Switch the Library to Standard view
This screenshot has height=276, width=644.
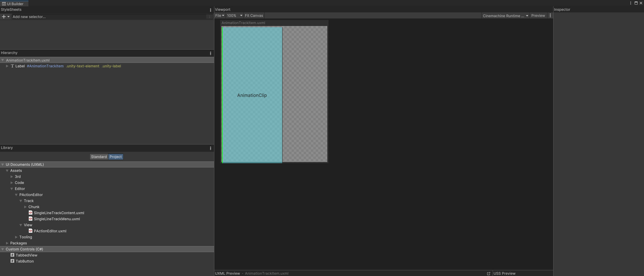point(99,157)
